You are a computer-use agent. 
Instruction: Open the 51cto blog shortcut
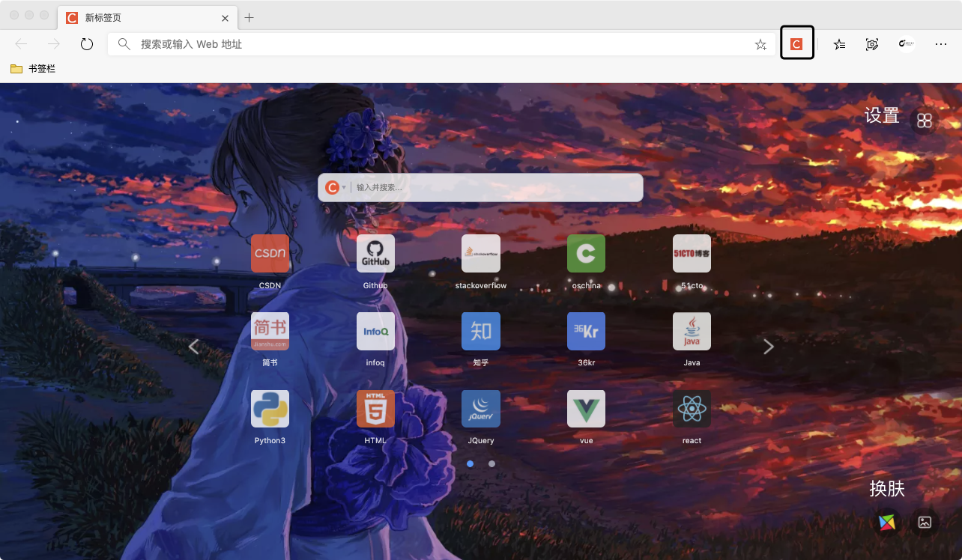click(692, 253)
